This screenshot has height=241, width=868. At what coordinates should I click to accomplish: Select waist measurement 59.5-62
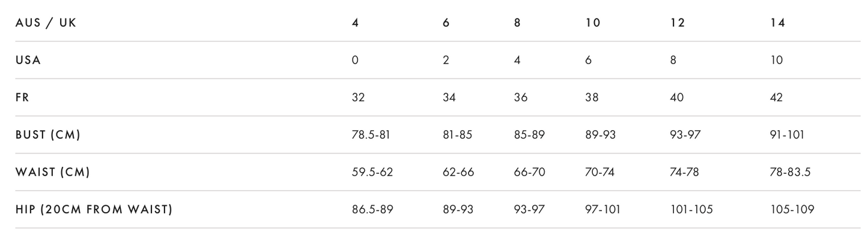[372, 172]
